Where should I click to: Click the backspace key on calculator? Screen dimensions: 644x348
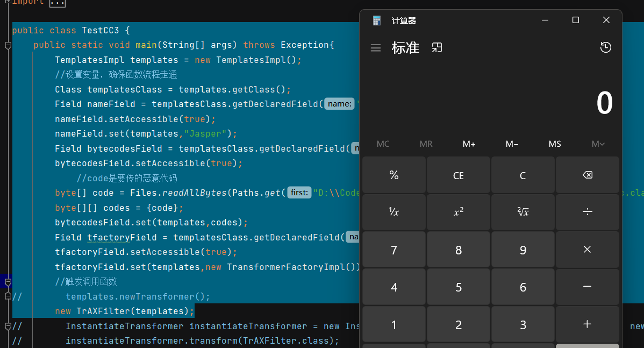588,175
